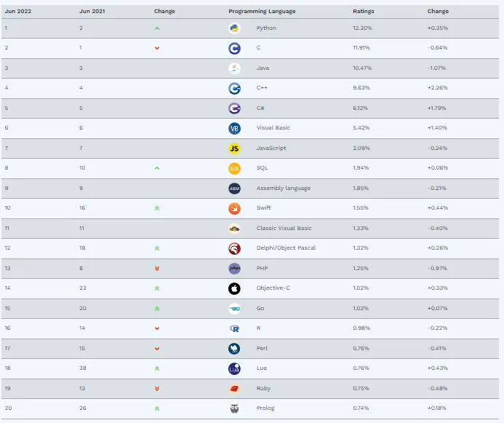Click the Objective-C apple logo icon
The width and height of the screenshot is (504, 423).
coord(234,288)
